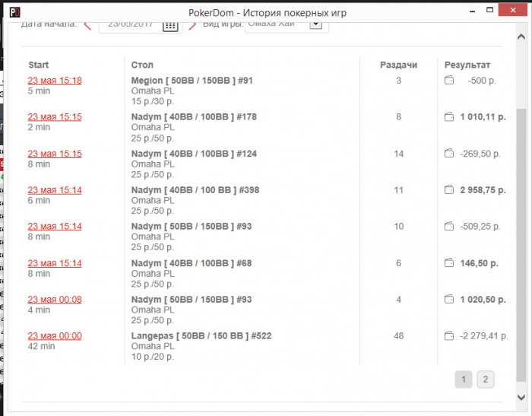Click wallet icon beside 1 020,50 р.
The height and width of the screenshot is (416, 532).
pos(449,299)
